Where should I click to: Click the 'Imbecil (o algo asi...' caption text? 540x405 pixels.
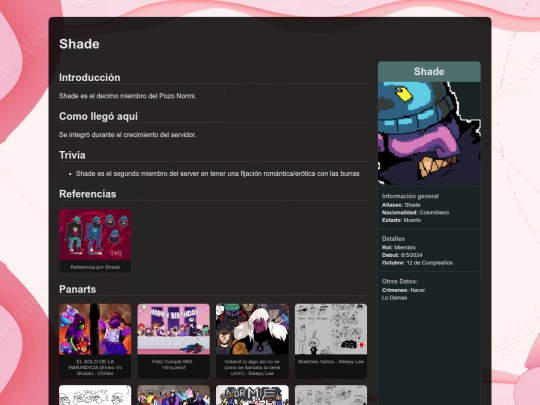252,367
